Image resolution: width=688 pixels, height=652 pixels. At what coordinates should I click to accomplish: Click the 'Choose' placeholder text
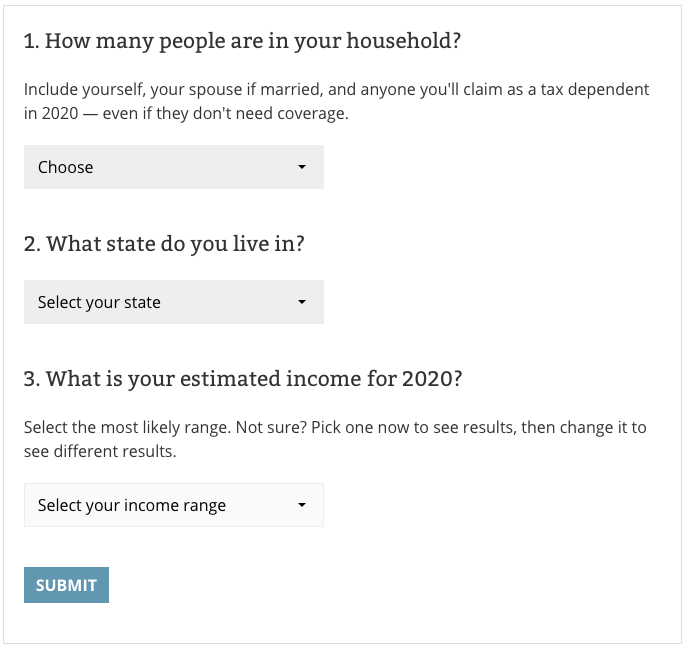(x=66, y=167)
